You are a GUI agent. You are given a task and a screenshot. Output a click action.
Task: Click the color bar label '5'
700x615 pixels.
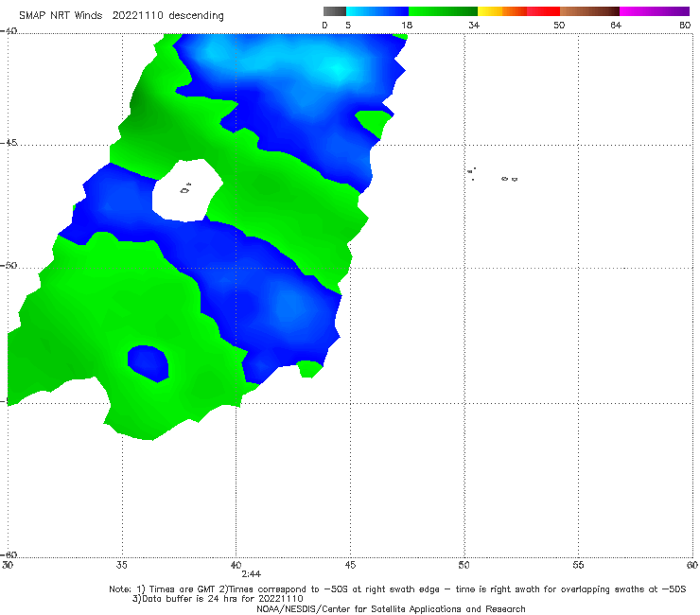click(348, 26)
